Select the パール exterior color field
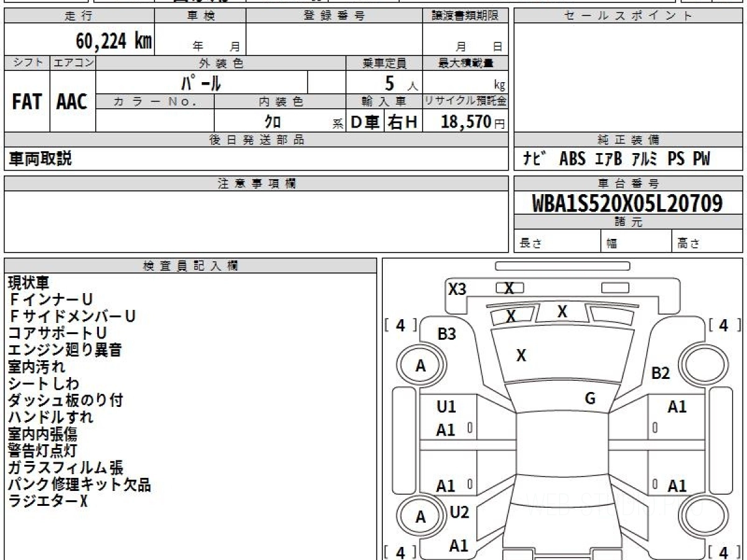This screenshot has width=747, height=560. [202, 82]
